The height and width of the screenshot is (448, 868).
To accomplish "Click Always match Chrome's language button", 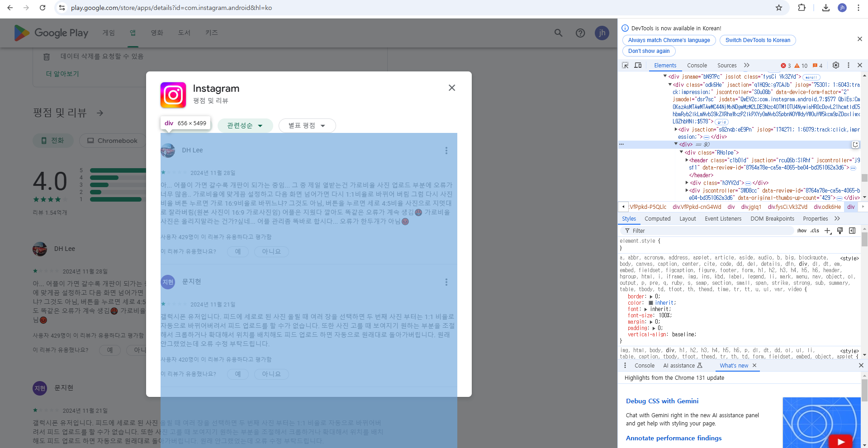I will [669, 40].
